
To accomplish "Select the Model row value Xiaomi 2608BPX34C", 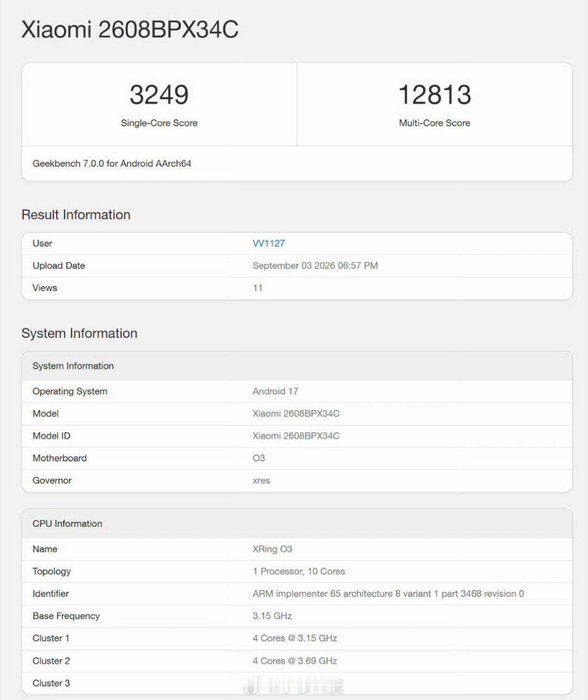I will (x=296, y=413).
